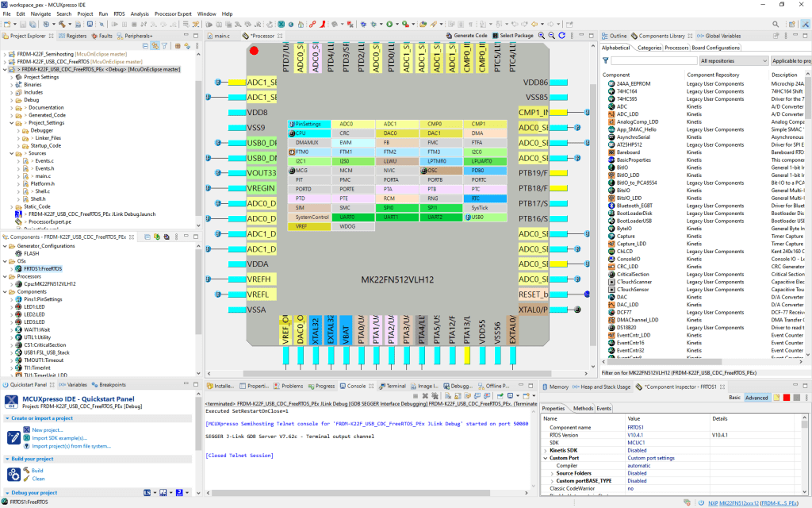812x508 pixels.
Task: Open the Processor Expert menu
Action: point(172,13)
